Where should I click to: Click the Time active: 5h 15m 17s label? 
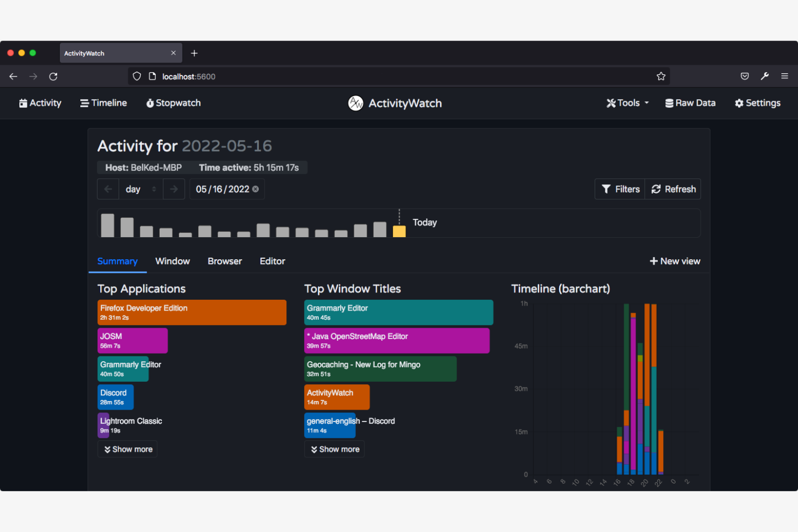click(249, 168)
